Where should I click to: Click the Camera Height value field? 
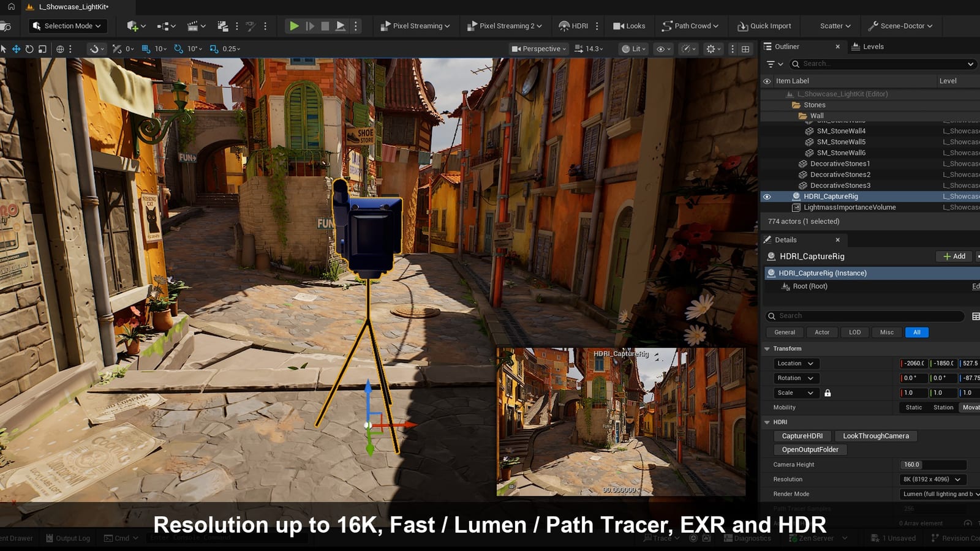pos(933,465)
